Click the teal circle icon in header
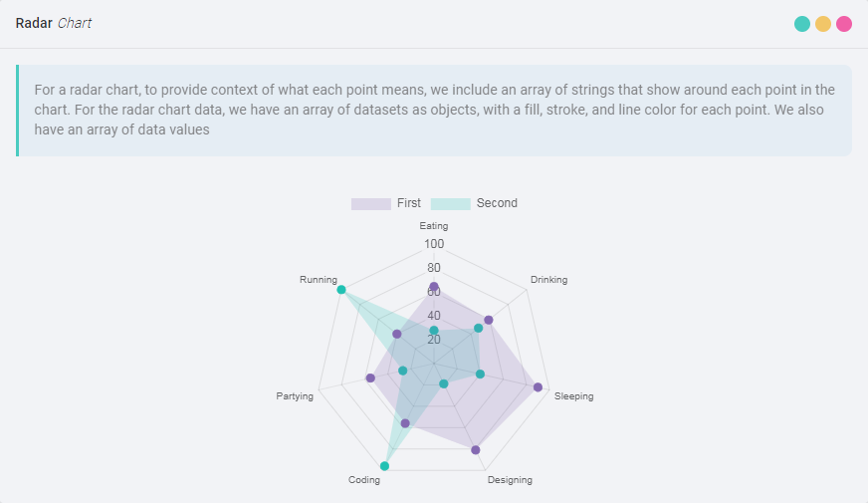868x503 pixels. click(x=802, y=24)
